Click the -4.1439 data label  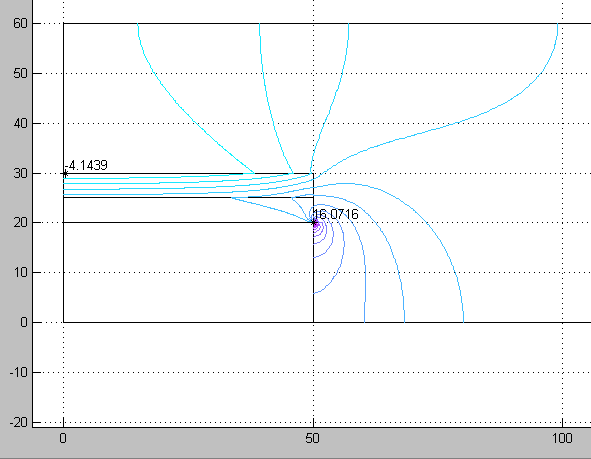tap(86, 165)
